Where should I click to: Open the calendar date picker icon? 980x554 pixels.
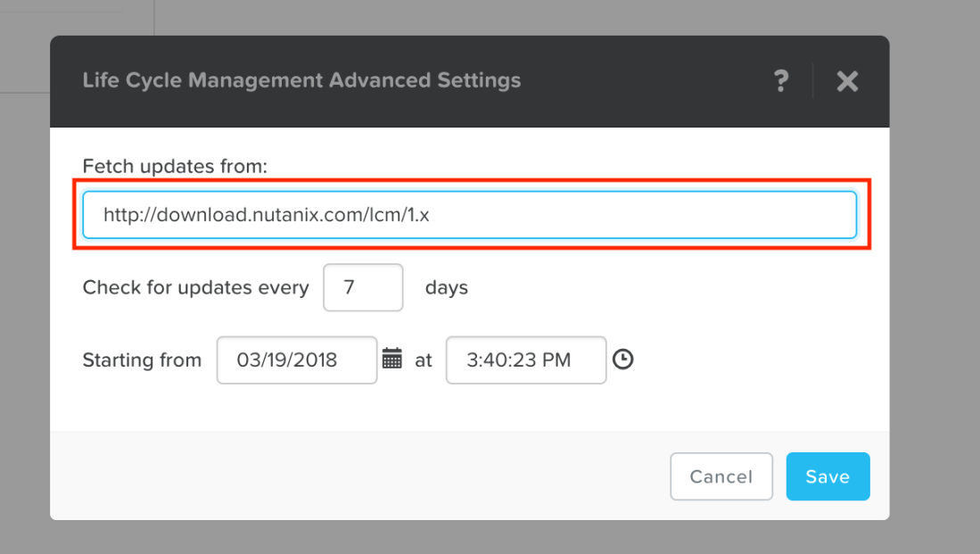[x=392, y=360]
